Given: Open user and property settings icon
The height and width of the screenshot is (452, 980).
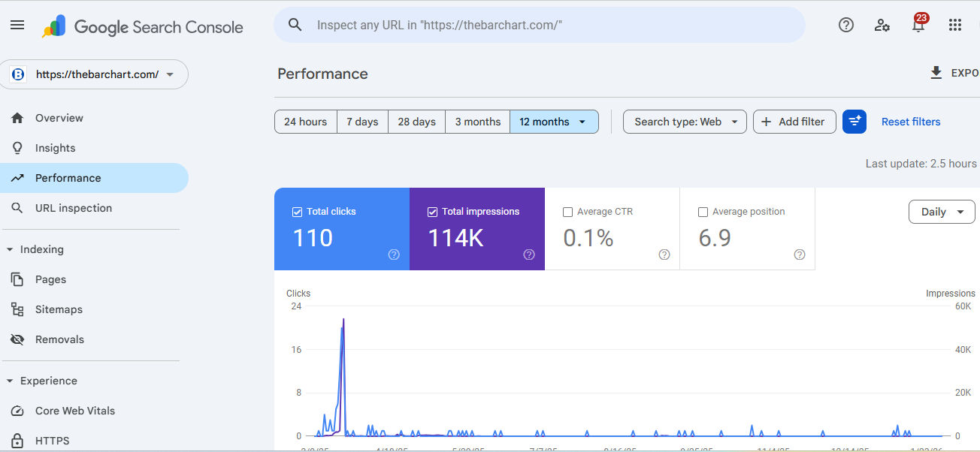Looking at the screenshot, I should pyautogui.click(x=882, y=26).
